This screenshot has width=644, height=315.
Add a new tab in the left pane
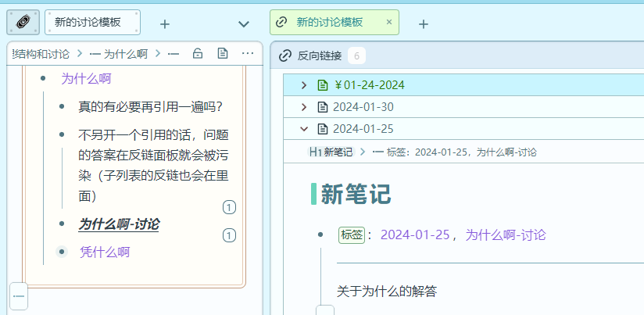coord(165,24)
